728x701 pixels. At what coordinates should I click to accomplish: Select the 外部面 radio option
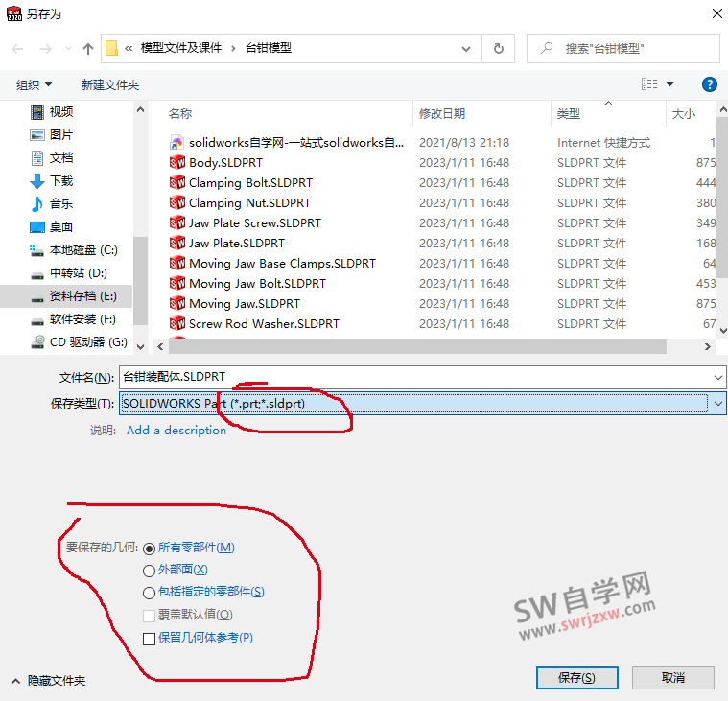point(149,571)
